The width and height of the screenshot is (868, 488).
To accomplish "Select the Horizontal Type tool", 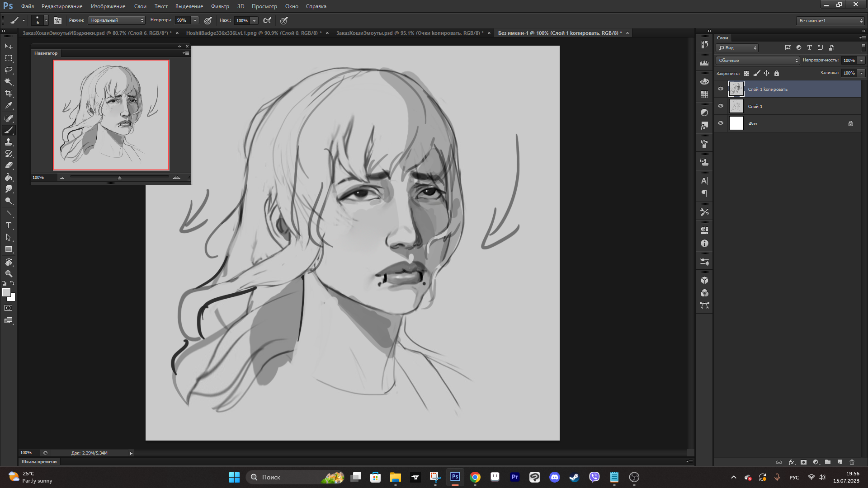I will (x=9, y=225).
